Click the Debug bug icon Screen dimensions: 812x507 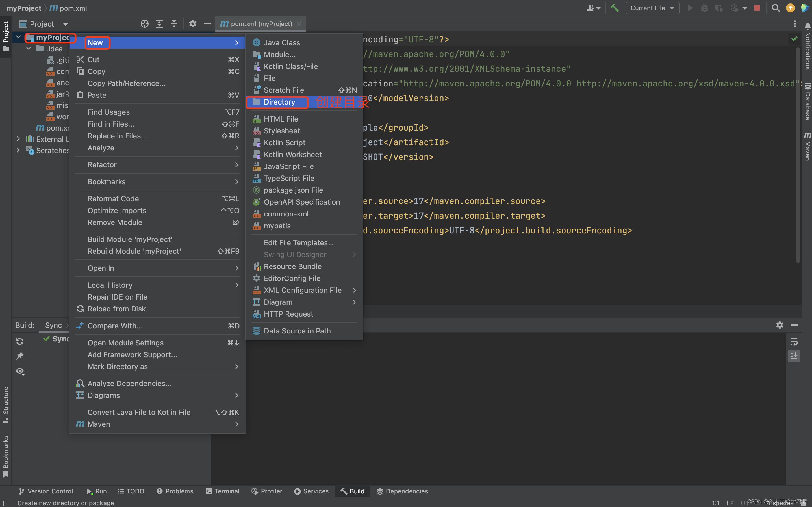(704, 8)
